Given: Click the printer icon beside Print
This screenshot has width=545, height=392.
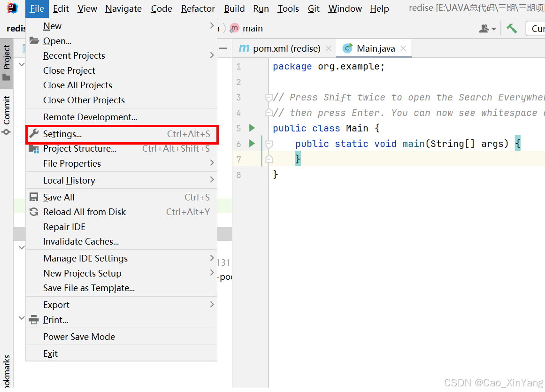Looking at the screenshot, I should (34, 319).
